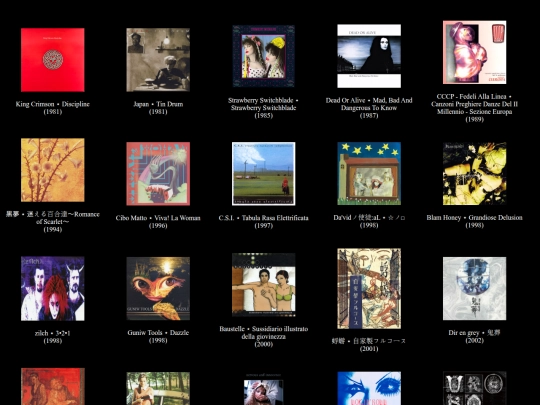Open the Cibo Matto Viva! La Woman cover

158,174
